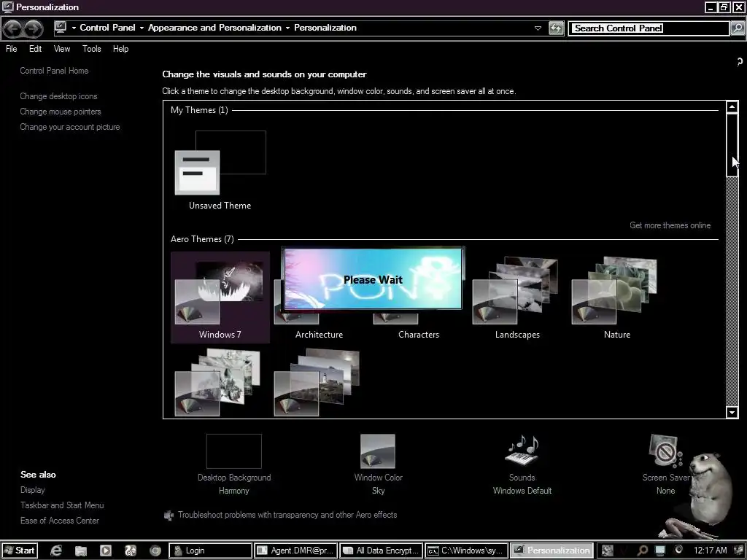Expand dropdown arrow after Appearance and Personalization
This screenshot has width=747, height=560.
coord(287,28)
